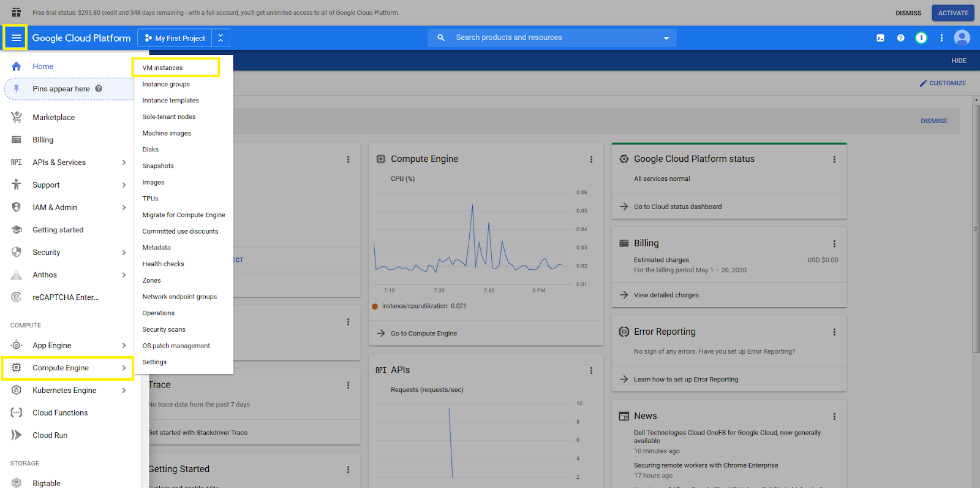Image resolution: width=980 pixels, height=488 pixels.
Task: Open the News card three-dot menu
Action: click(x=834, y=416)
